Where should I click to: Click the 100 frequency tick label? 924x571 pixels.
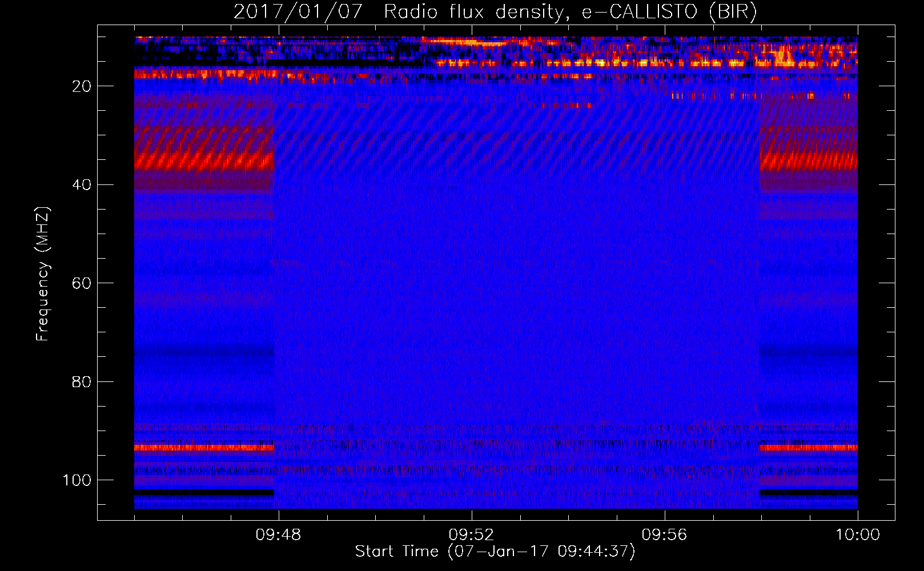pos(77,480)
